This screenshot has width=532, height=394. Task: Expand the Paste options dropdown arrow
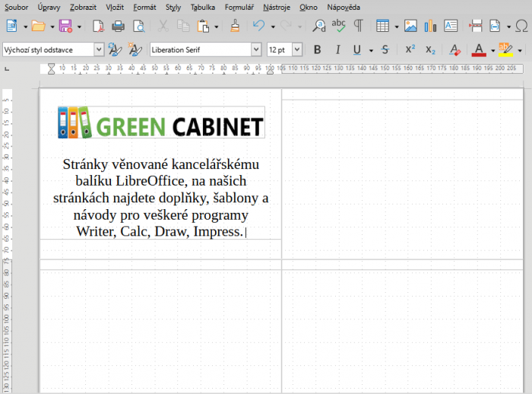point(217,27)
